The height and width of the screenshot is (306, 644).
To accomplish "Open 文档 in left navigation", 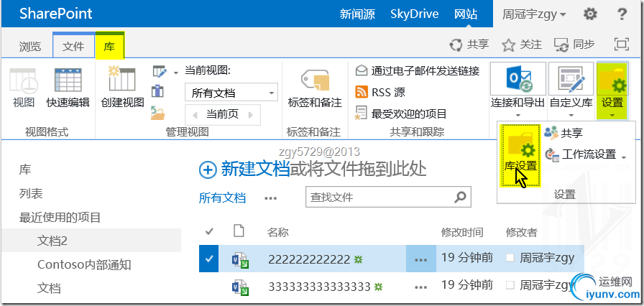I will pos(49,288).
